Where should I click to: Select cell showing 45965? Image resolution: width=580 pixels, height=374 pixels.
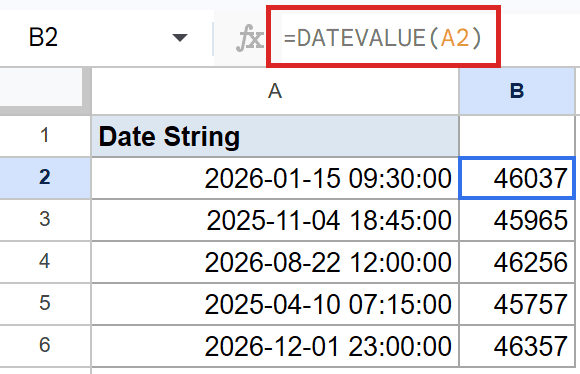pos(517,220)
